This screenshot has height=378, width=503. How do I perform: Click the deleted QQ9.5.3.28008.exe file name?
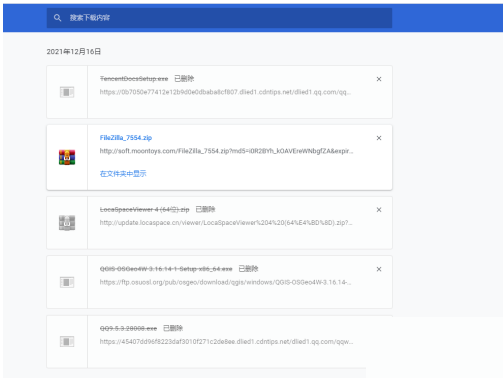click(x=128, y=328)
